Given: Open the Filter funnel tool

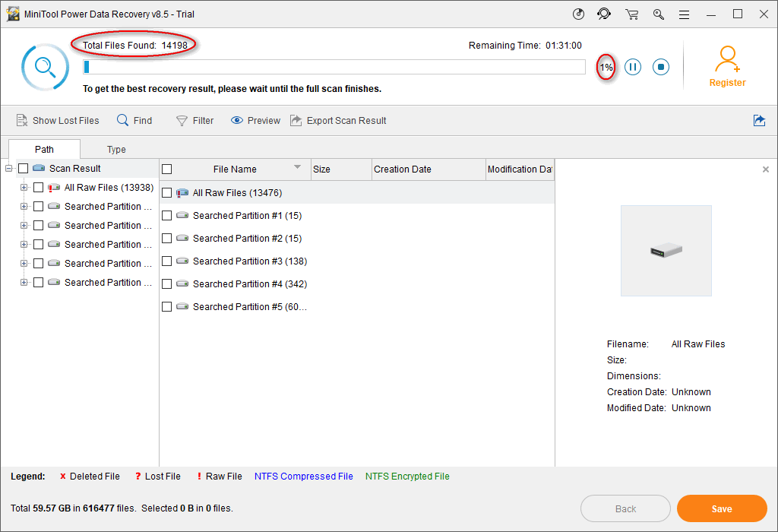Looking at the screenshot, I should [194, 121].
